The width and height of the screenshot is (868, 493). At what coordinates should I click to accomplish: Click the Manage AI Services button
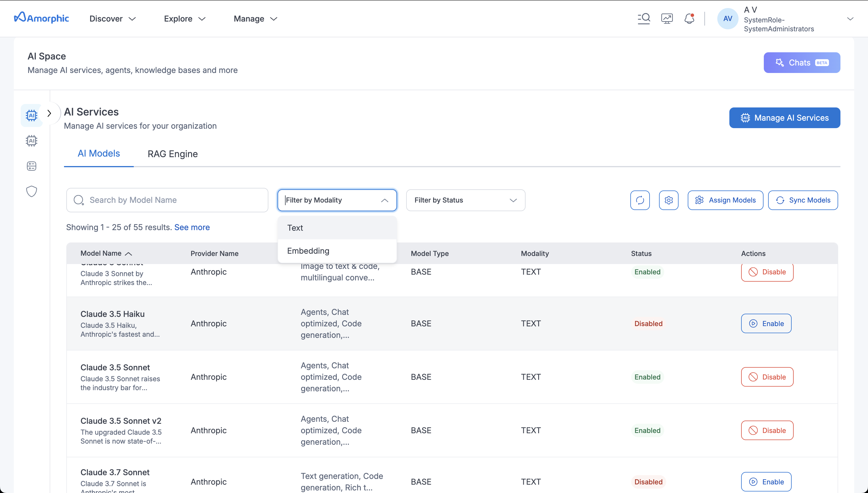click(x=784, y=118)
